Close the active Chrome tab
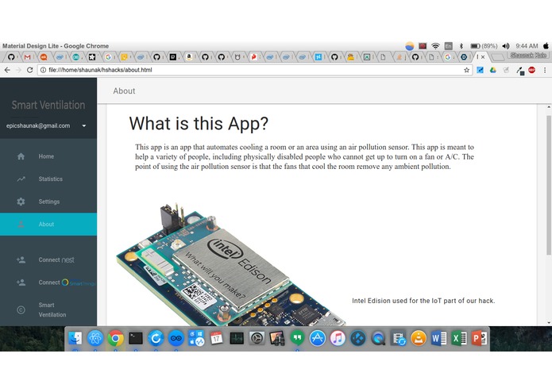The image size is (552, 392). 483,57
